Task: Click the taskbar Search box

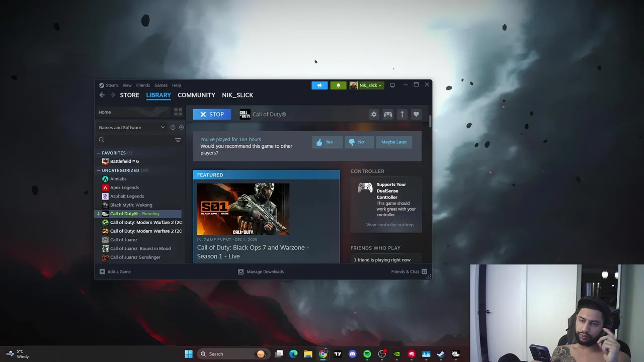Action: pos(232,354)
